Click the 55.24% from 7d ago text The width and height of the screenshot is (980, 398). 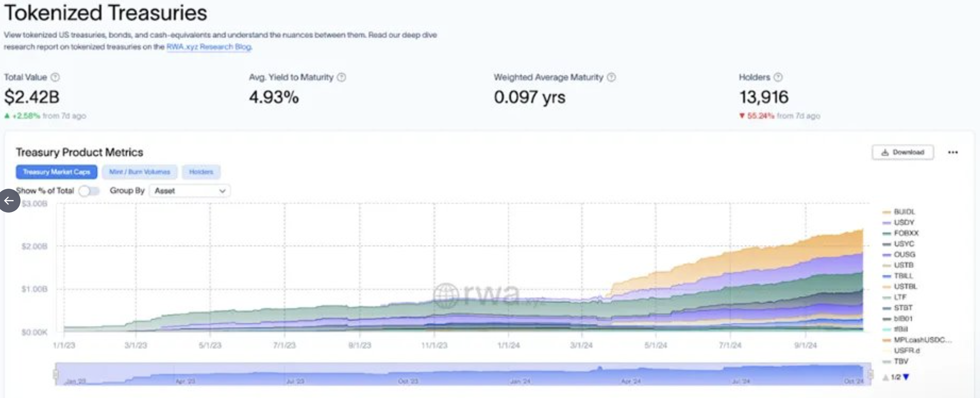tap(780, 116)
